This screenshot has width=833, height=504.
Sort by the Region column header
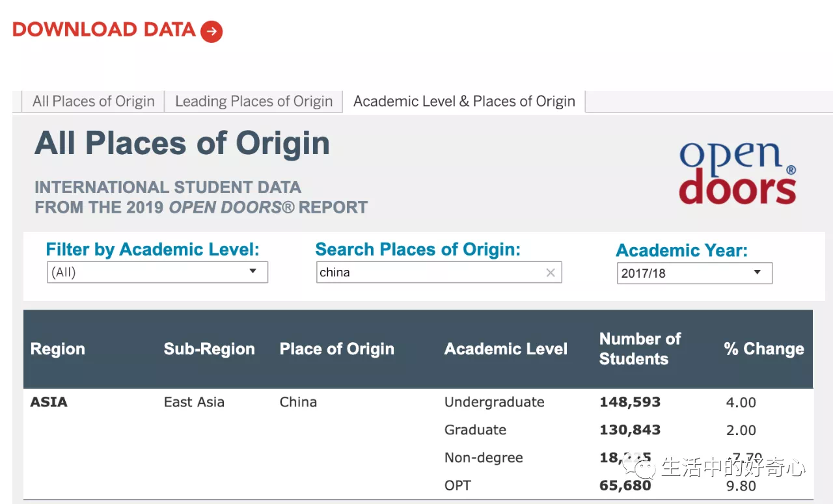pos(58,349)
